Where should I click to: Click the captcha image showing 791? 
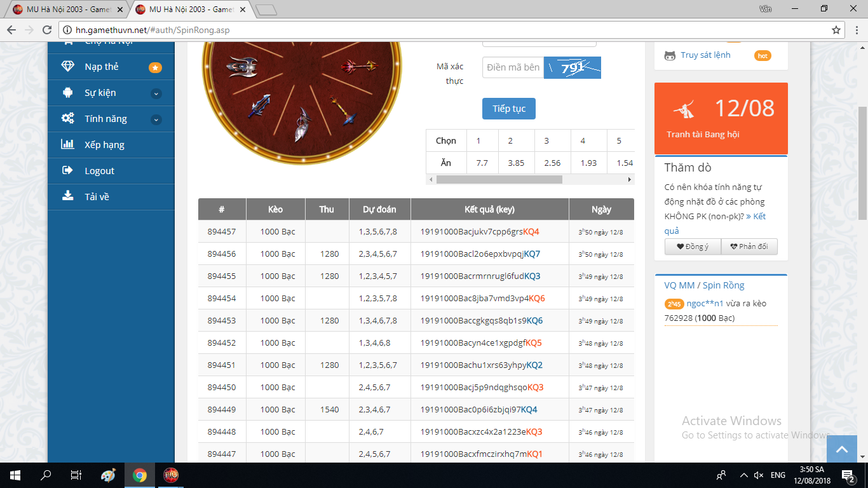pyautogui.click(x=573, y=67)
